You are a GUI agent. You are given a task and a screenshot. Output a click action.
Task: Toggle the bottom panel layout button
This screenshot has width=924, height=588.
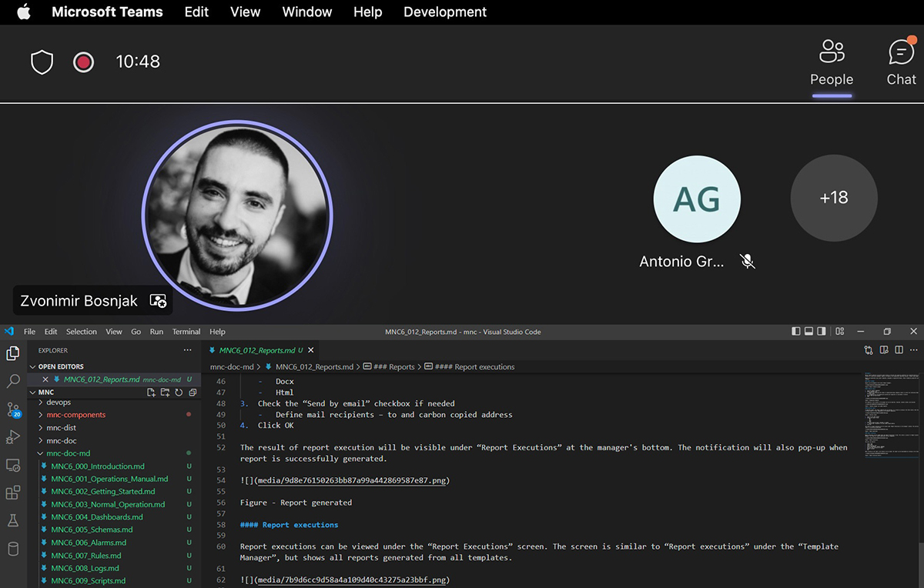point(808,332)
